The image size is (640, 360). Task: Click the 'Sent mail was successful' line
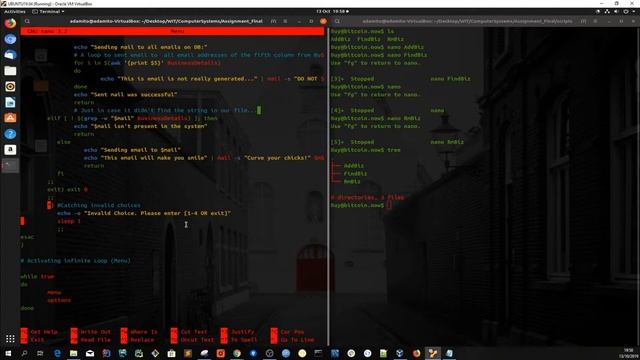(126, 94)
